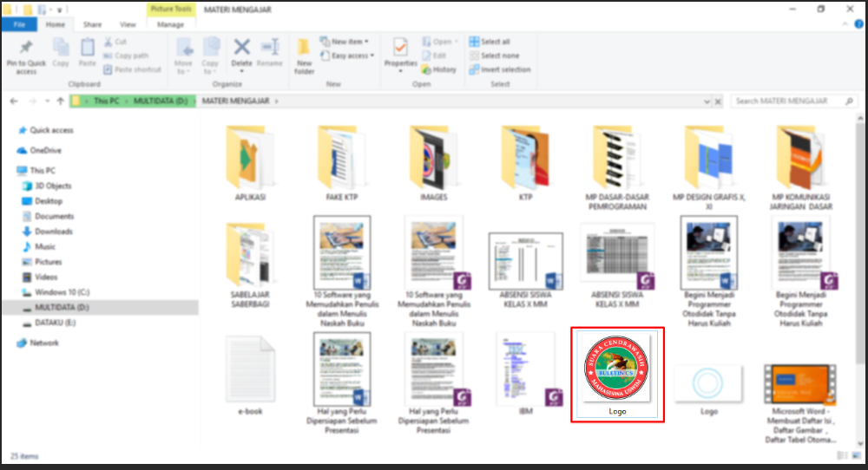
Task: Click the Rename icon
Action: 270,48
